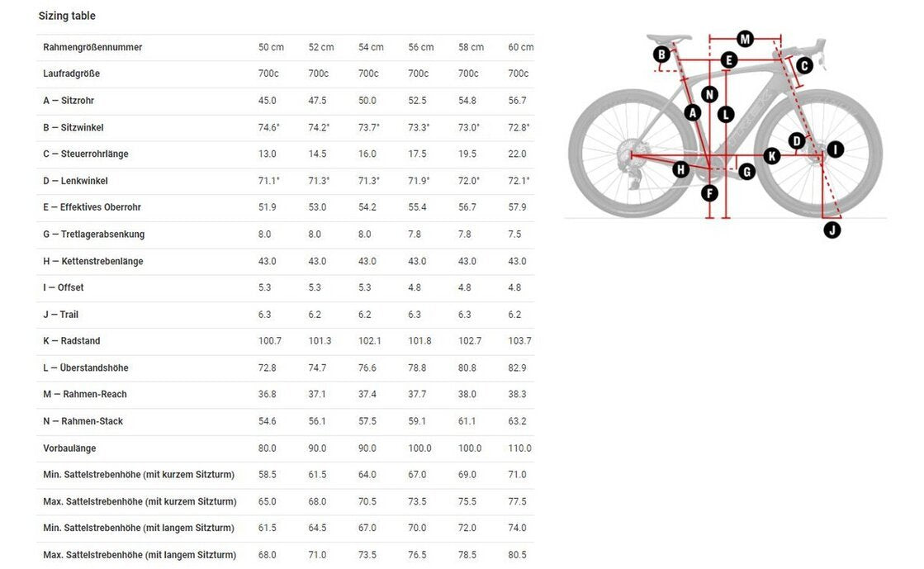Select the M — Rahmen-Reach row label
The image size is (924, 569).
(x=85, y=394)
